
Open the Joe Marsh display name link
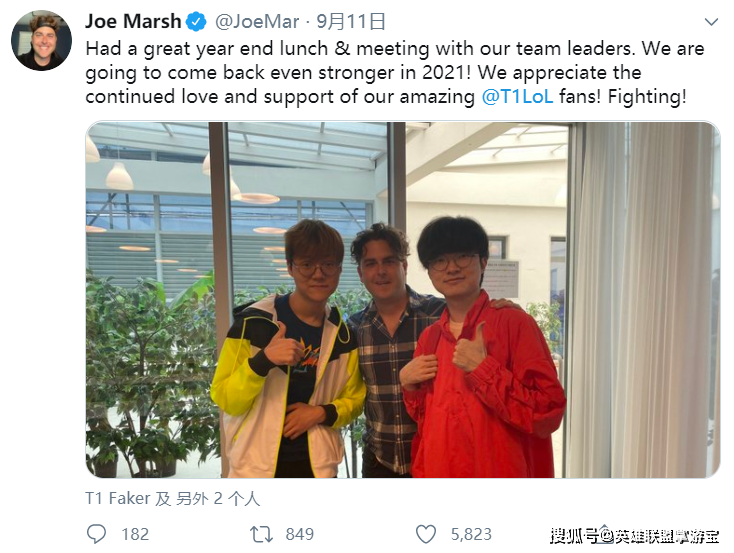[133, 22]
